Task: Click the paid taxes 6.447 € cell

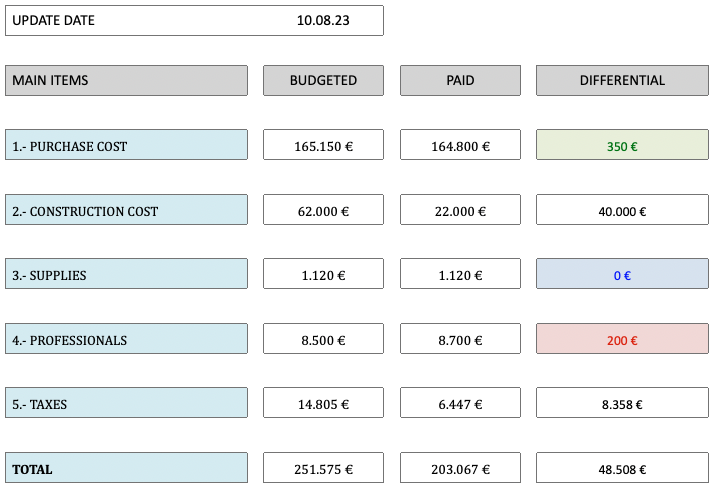Action: (x=460, y=404)
